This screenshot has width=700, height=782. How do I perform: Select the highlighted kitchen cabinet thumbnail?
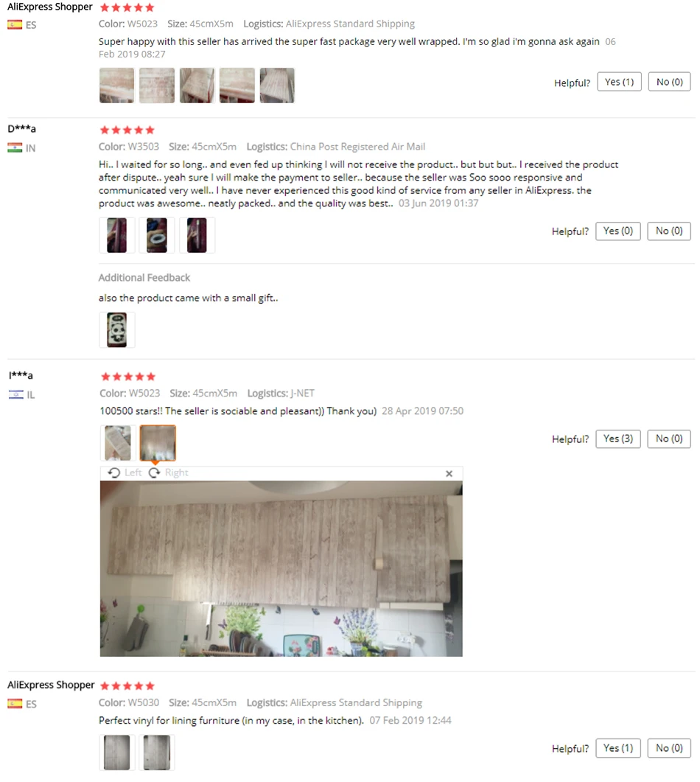[158, 443]
